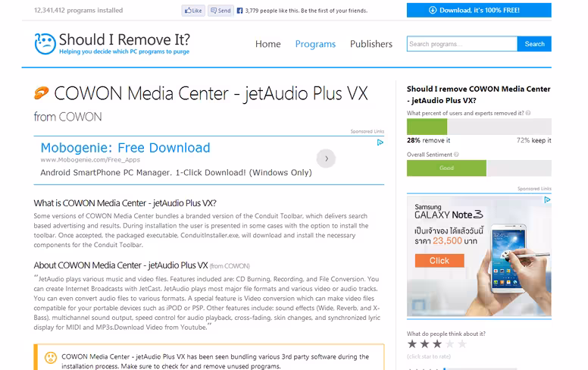Focus the 'Search programs...' input field
Image resolution: width=588 pixels, height=370 pixels.
pos(462,44)
